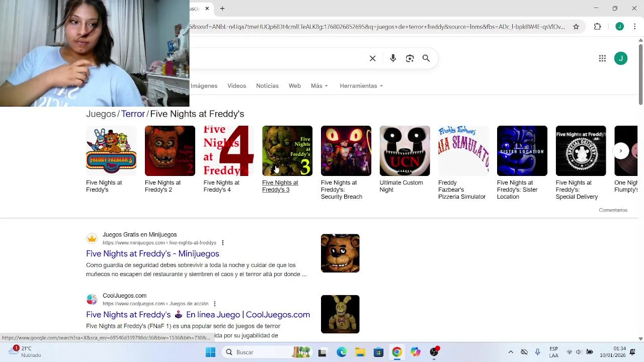
Task: Select the Five Nights at Freddy's 2 thumbnail
Action: click(170, 151)
